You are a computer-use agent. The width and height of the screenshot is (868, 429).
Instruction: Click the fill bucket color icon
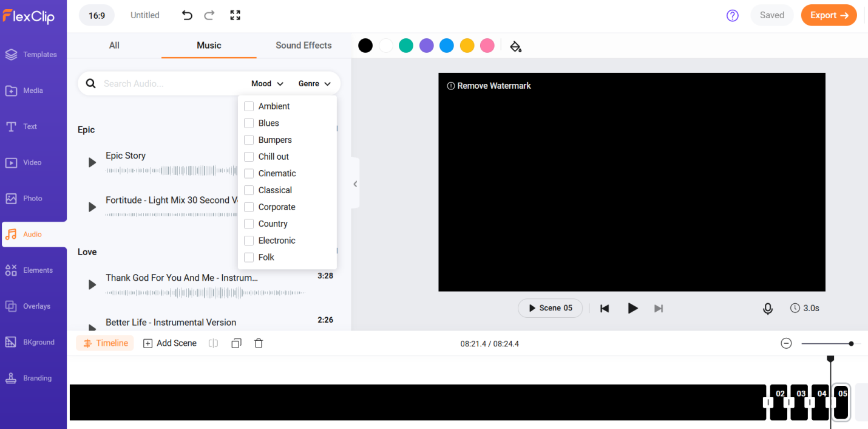point(515,46)
